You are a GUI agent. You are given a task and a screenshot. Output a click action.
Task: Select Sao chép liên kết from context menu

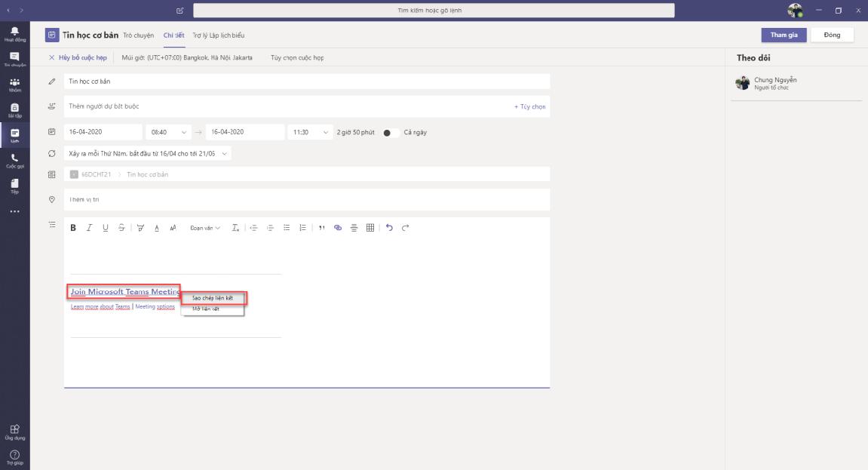coord(213,298)
